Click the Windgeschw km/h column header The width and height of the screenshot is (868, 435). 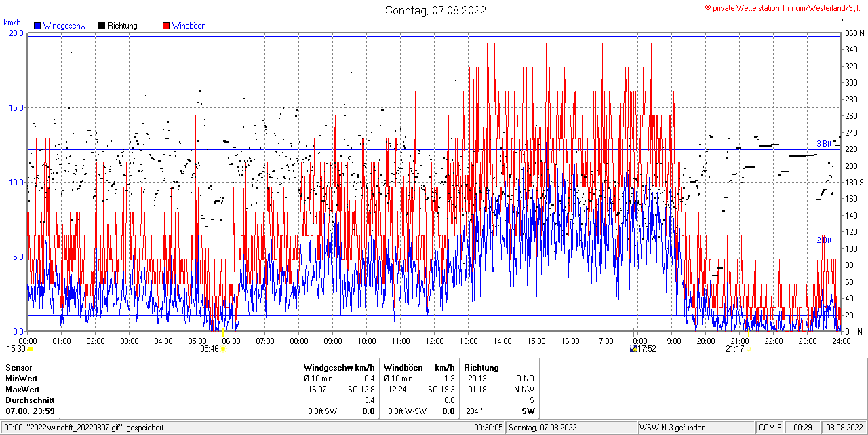coord(339,368)
